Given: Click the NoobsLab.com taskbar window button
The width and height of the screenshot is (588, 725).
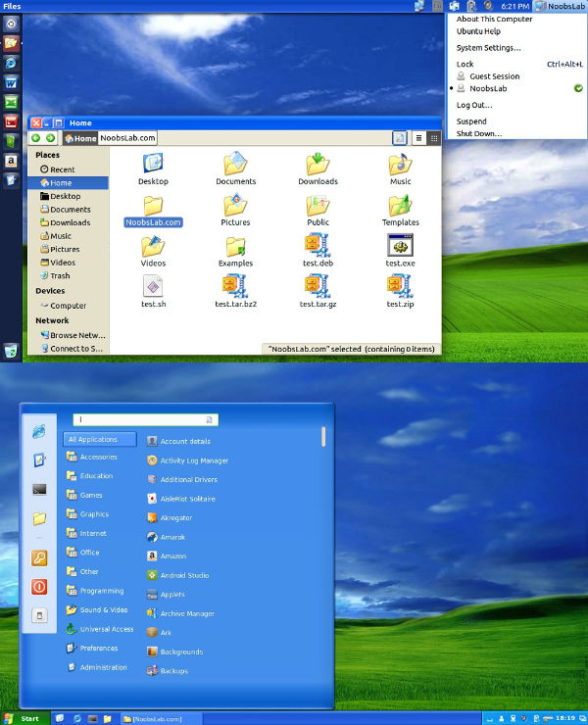Looking at the screenshot, I should (x=161, y=719).
